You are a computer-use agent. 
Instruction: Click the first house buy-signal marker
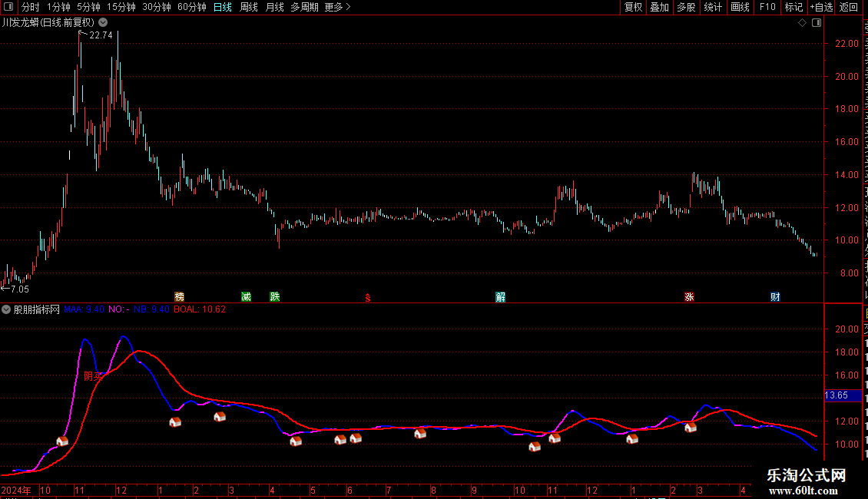coord(62,441)
